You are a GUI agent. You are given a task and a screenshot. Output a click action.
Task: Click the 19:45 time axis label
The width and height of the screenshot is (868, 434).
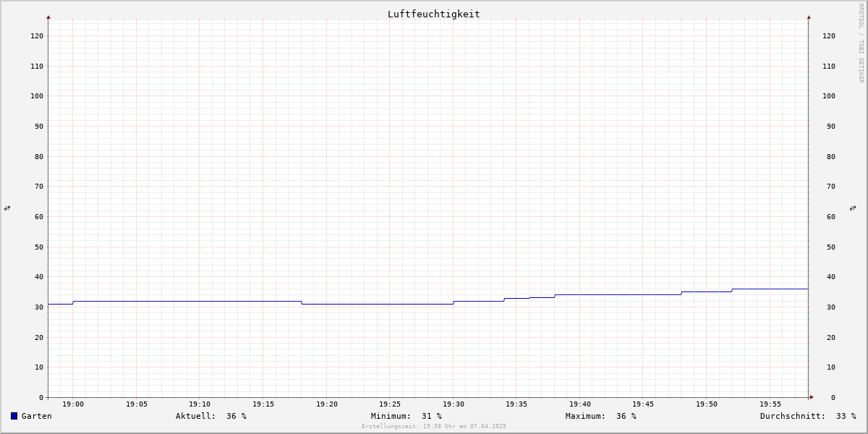pos(644,404)
